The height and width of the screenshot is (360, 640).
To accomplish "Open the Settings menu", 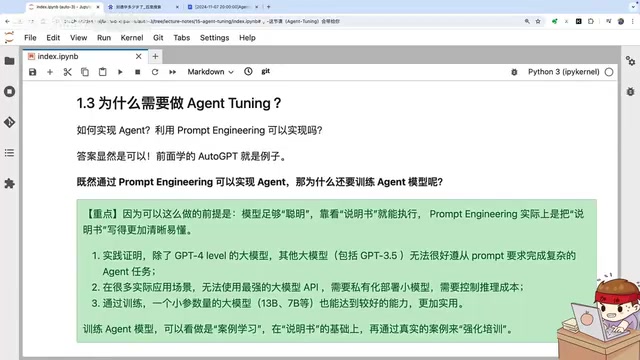I will pos(214,38).
